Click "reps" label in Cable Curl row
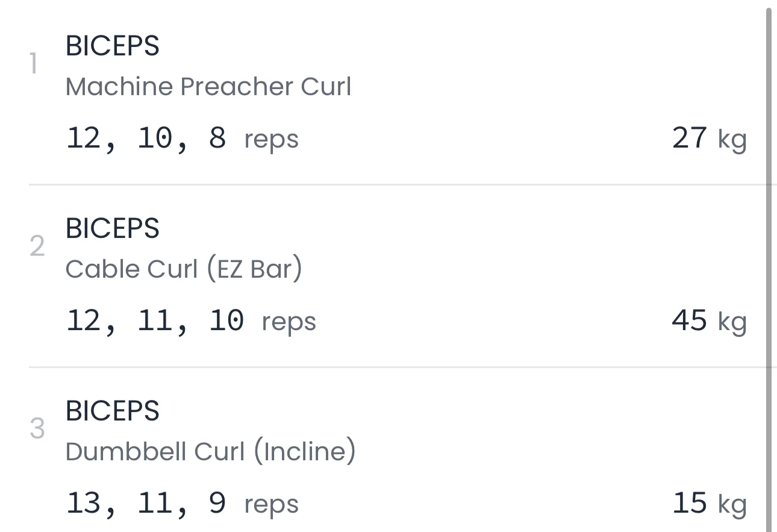This screenshot has height=532, width=777. (x=289, y=323)
